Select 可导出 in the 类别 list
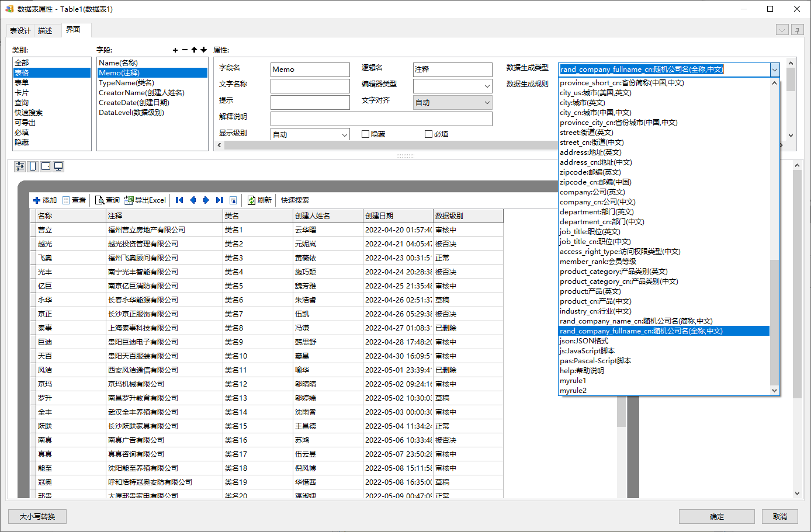 [x=51, y=122]
